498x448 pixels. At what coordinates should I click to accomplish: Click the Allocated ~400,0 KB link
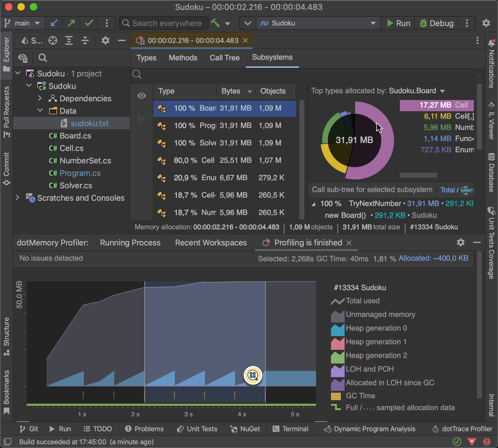433,258
